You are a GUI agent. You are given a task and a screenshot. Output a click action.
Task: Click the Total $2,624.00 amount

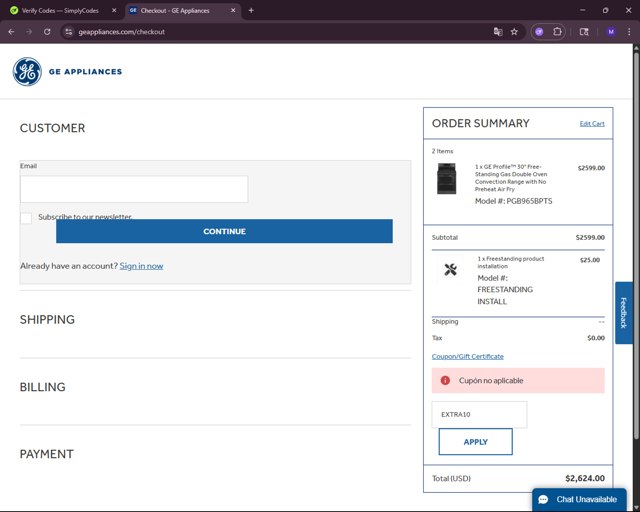pyautogui.click(x=585, y=478)
